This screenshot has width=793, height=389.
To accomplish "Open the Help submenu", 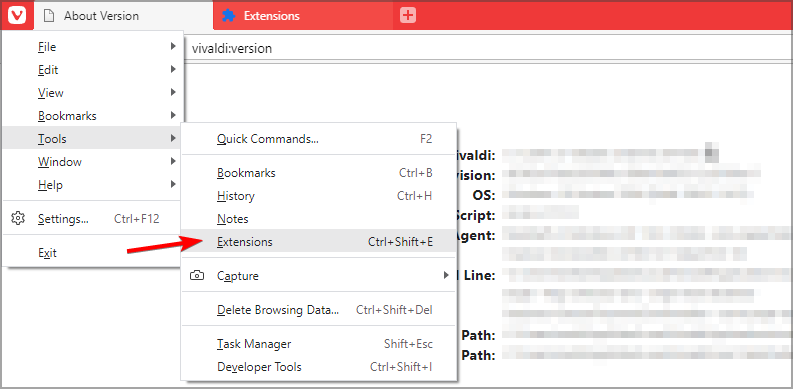I will (x=93, y=185).
